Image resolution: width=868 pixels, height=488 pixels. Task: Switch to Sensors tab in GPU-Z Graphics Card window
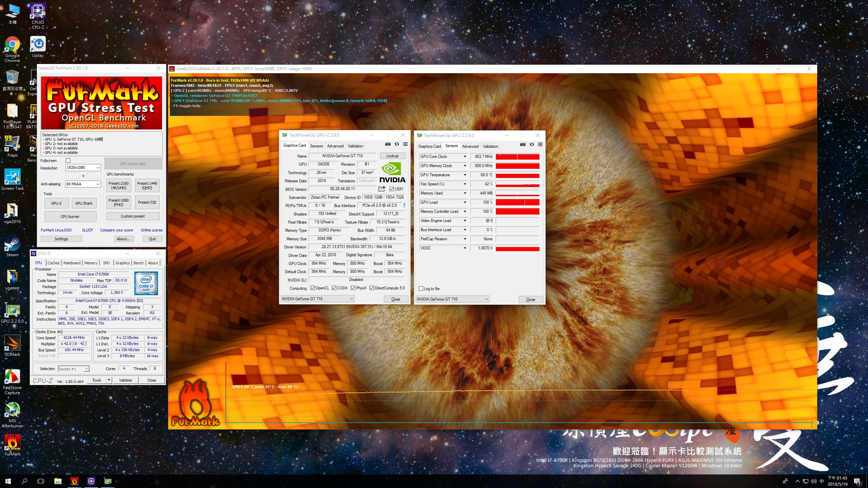coord(316,146)
